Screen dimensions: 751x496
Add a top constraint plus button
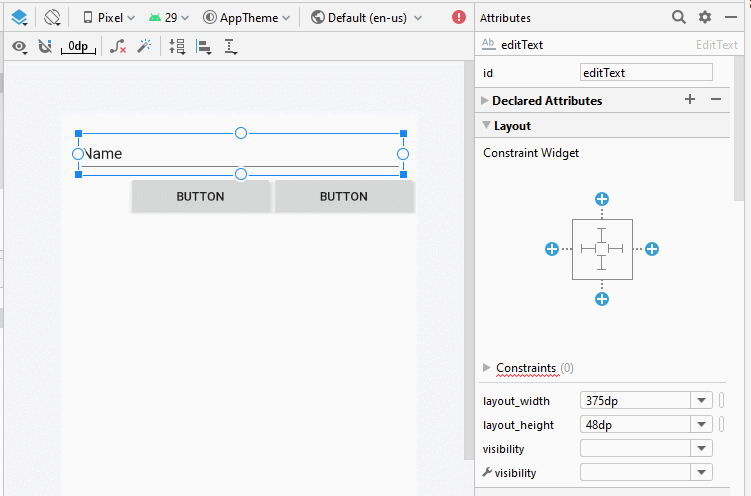click(602, 199)
